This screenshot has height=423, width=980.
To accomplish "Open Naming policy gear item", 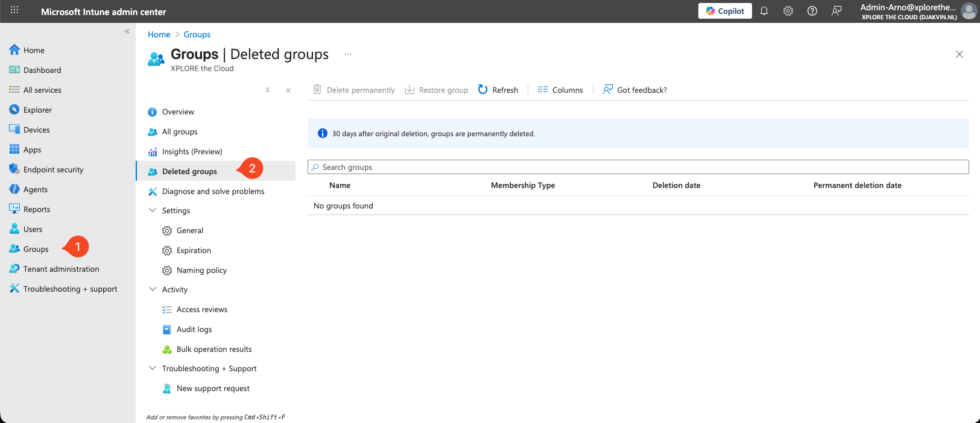I will 167,271.
